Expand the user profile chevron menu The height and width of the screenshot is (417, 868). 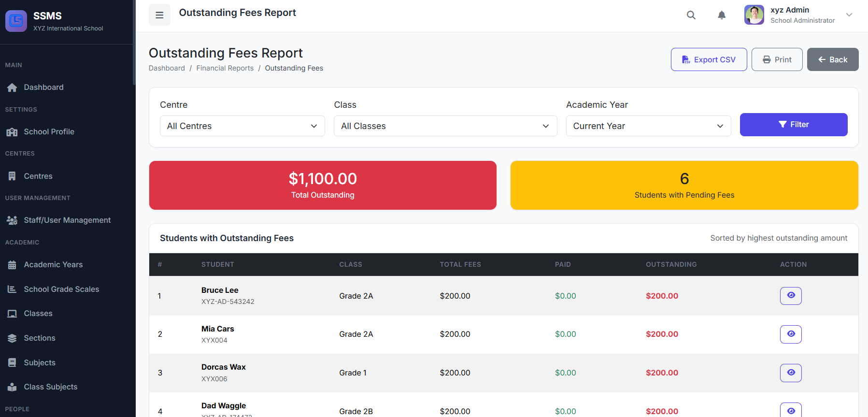849,15
